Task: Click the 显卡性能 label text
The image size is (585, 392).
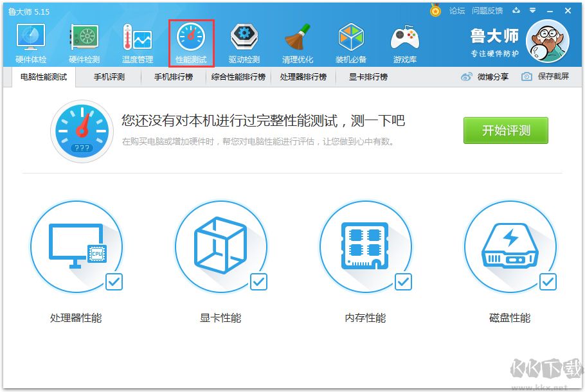Action: point(221,318)
